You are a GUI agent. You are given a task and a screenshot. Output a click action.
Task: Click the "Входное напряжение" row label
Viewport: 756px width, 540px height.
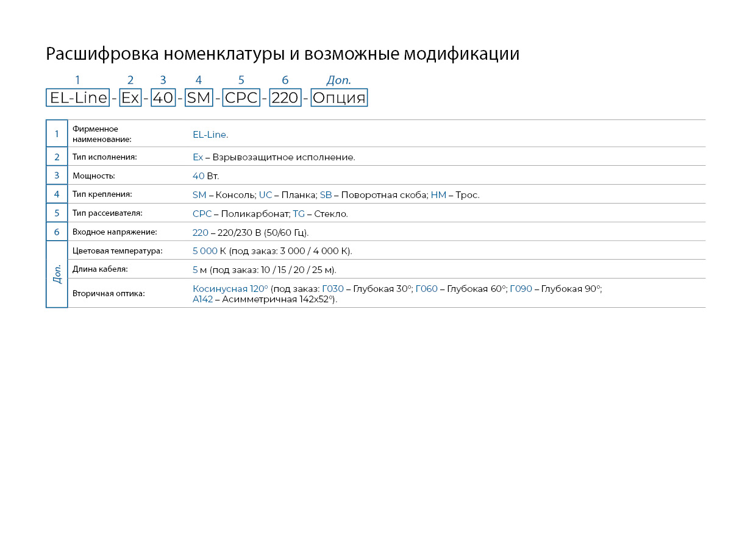point(115,232)
